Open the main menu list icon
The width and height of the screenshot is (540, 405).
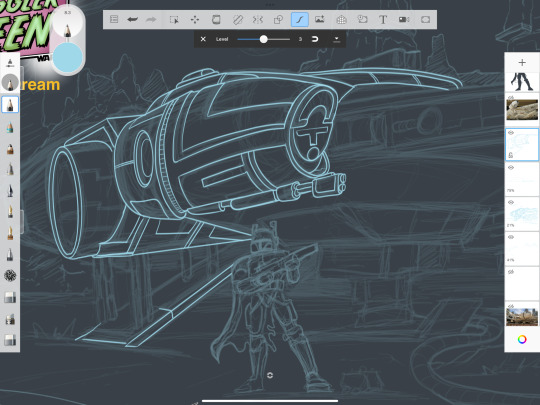(114, 20)
